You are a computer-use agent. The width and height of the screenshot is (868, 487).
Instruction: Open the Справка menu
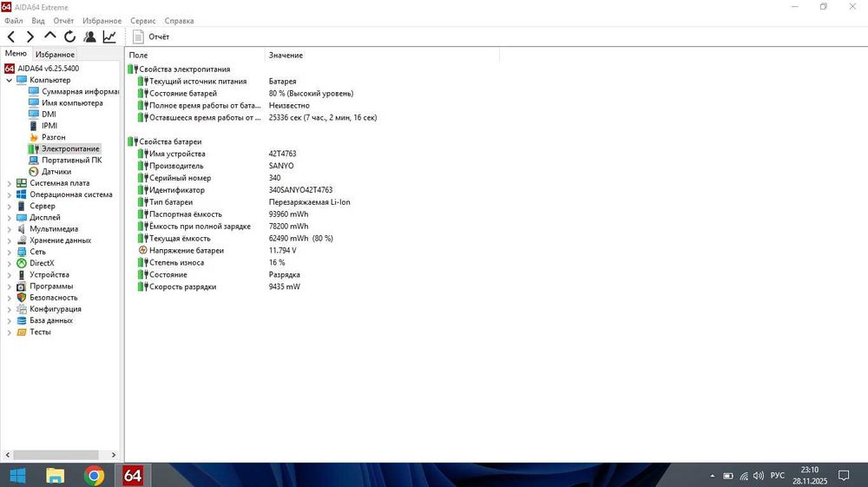tap(180, 21)
